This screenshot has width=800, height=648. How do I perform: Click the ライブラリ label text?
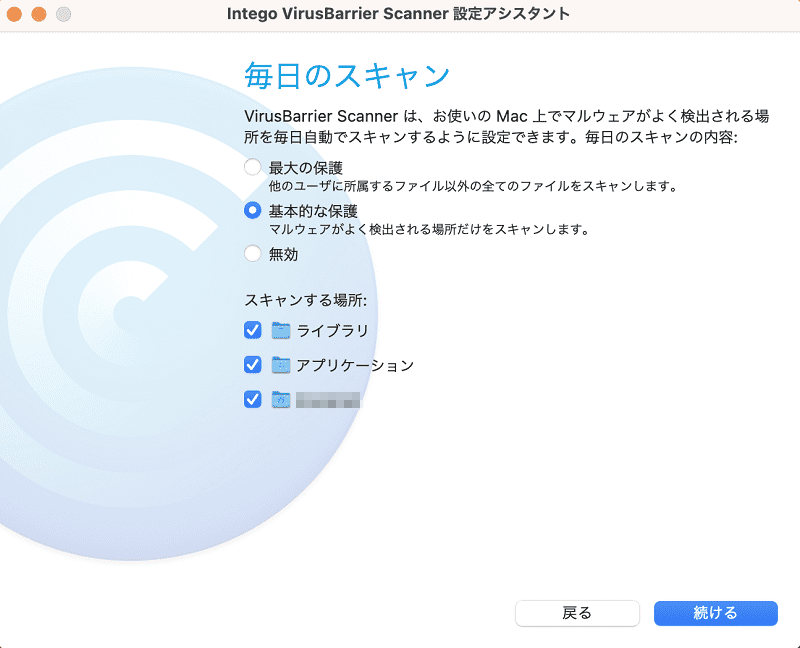332,331
